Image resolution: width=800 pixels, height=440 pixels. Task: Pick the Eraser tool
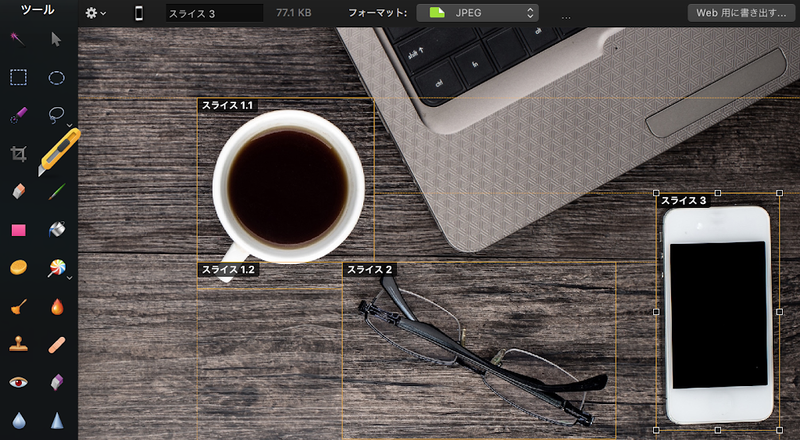click(18, 191)
